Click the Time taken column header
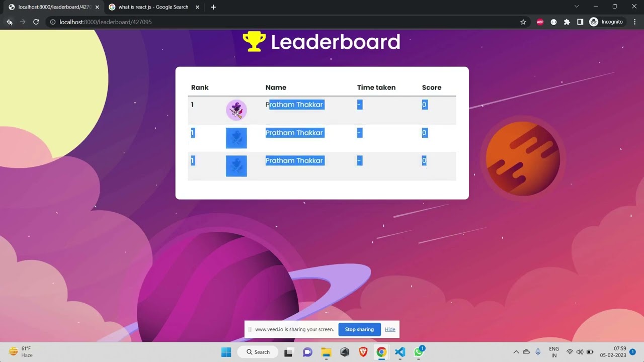The height and width of the screenshot is (362, 644). (x=376, y=87)
